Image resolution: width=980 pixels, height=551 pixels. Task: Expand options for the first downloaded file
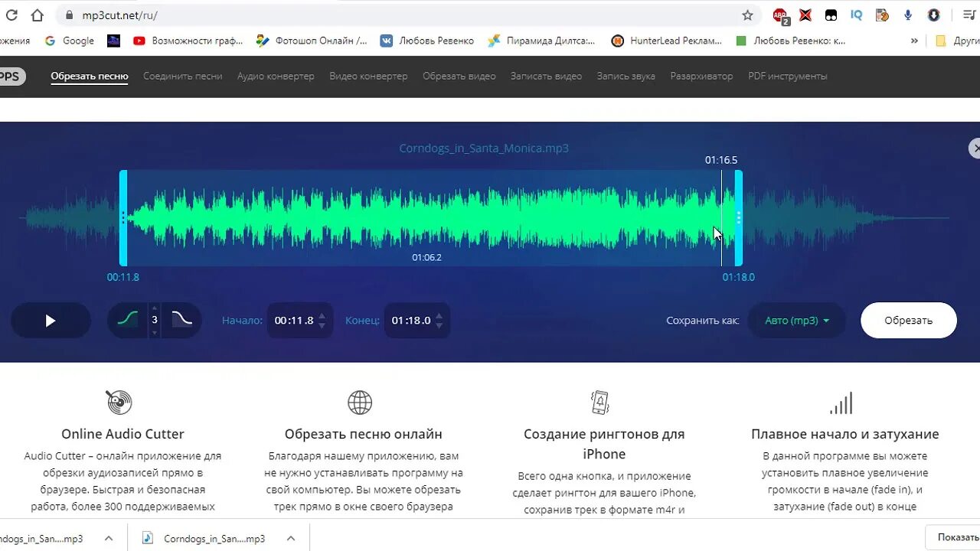tap(109, 539)
